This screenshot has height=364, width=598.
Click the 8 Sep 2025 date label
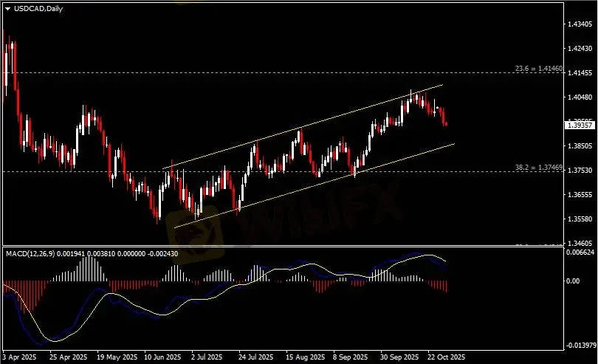[x=351, y=357]
